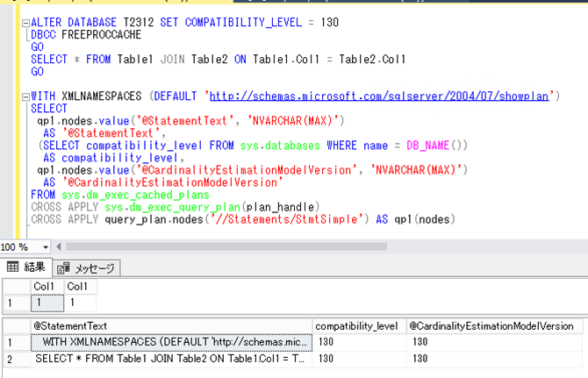This screenshot has width=588, height=378.
Task: Select the compatibility_level column header
Action: click(x=358, y=325)
